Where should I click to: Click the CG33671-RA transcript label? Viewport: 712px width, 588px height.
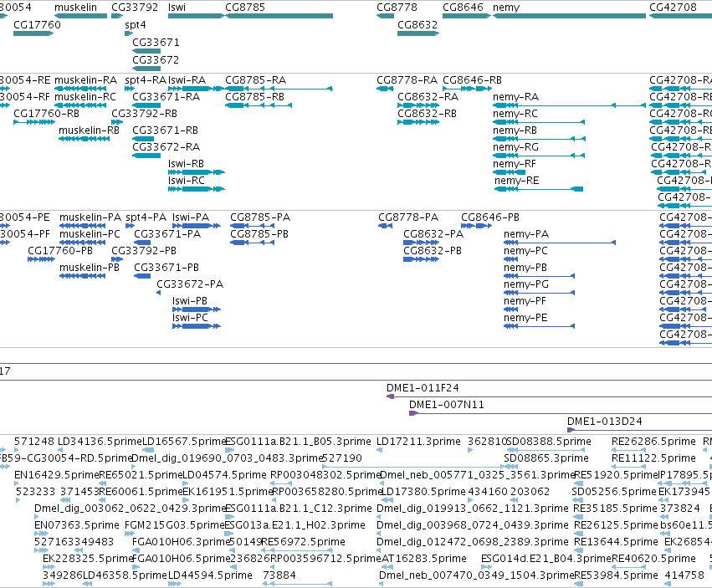coord(166,97)
